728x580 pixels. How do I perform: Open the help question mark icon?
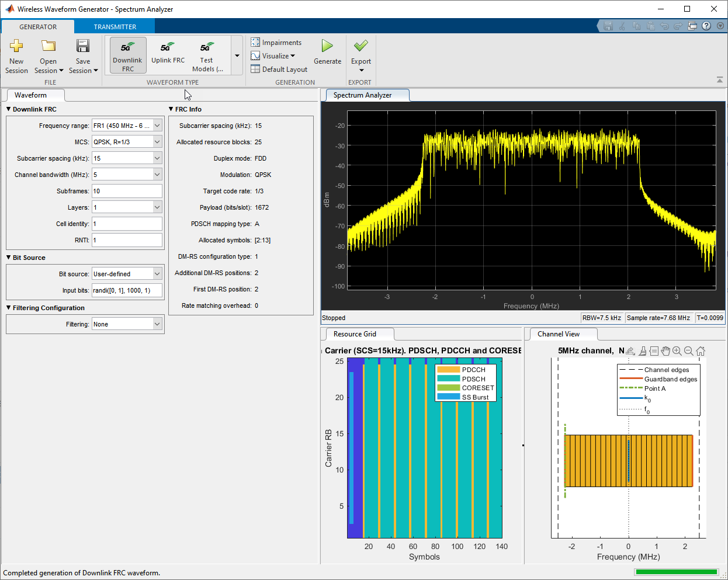(706, 26)
